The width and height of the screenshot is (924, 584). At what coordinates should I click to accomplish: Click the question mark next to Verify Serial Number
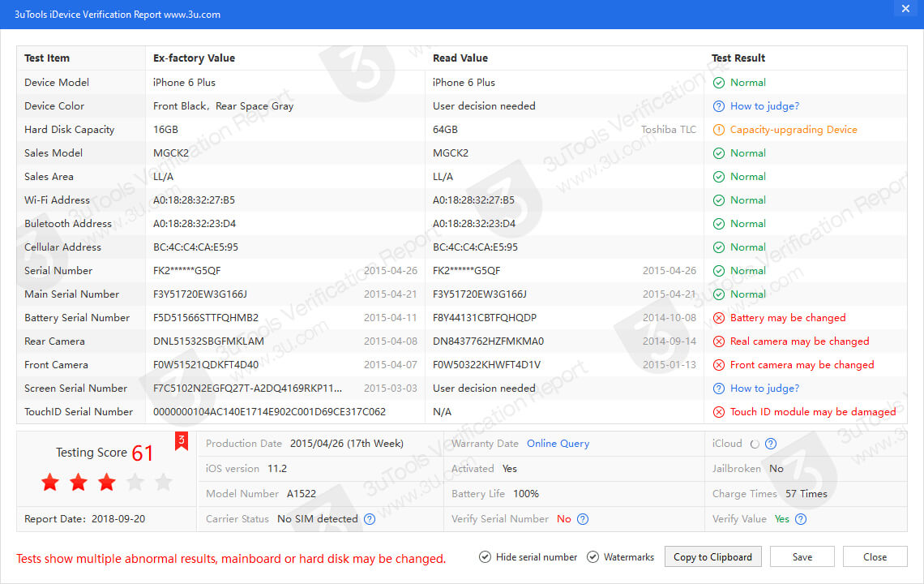[583, 519]
